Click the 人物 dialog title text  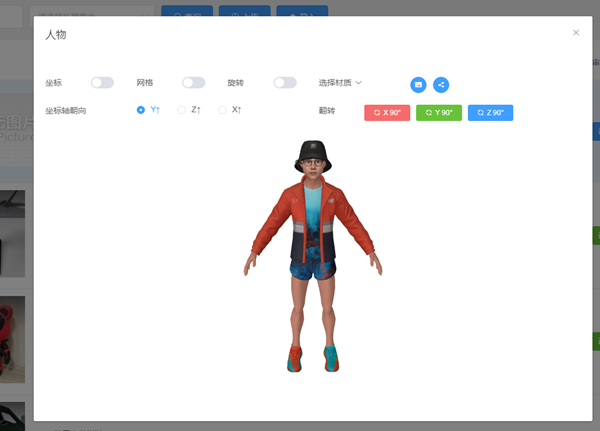[x=56, y=35]
